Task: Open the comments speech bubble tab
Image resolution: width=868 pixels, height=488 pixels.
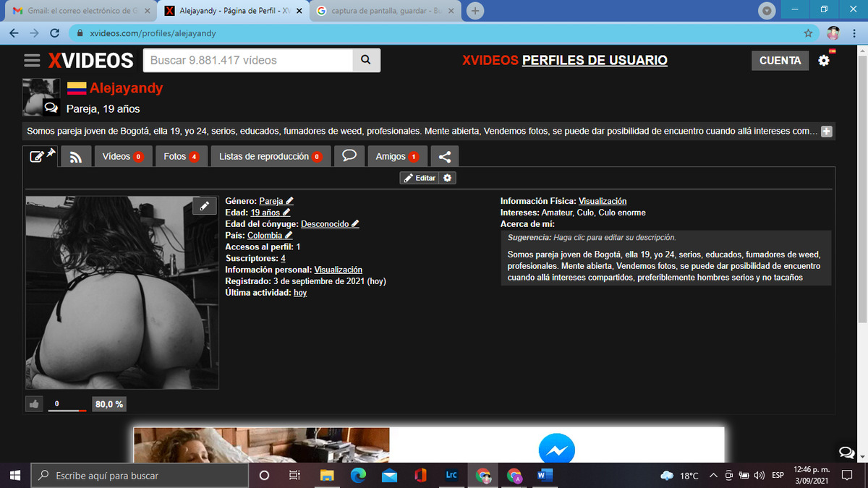Action: pyautogui.click(x=349, y=156)
